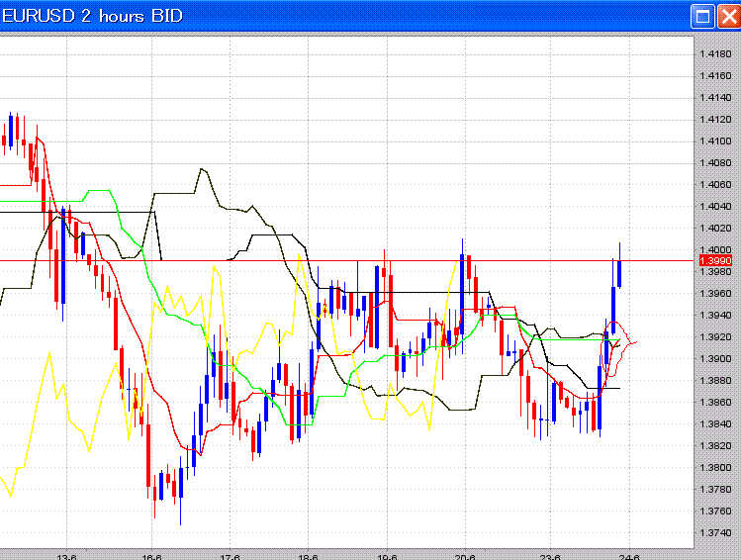
Task: Maximize the EURUSD chart window
Action: point(703,16)
